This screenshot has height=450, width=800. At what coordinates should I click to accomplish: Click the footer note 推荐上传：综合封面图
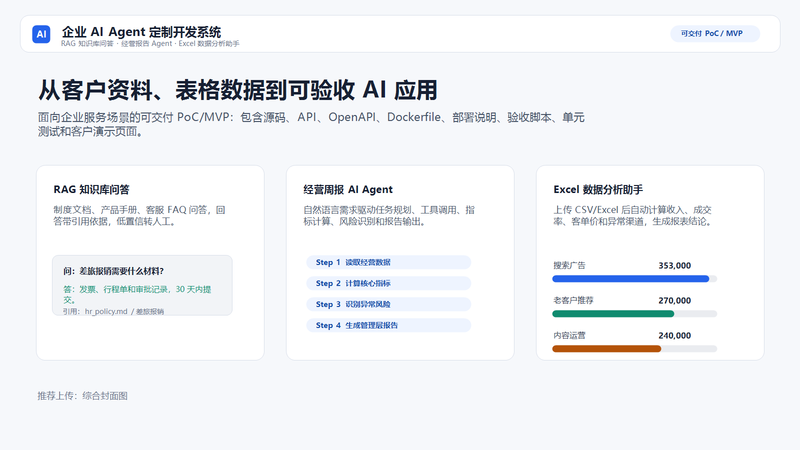pyautogui.click(x=83, y=395)
